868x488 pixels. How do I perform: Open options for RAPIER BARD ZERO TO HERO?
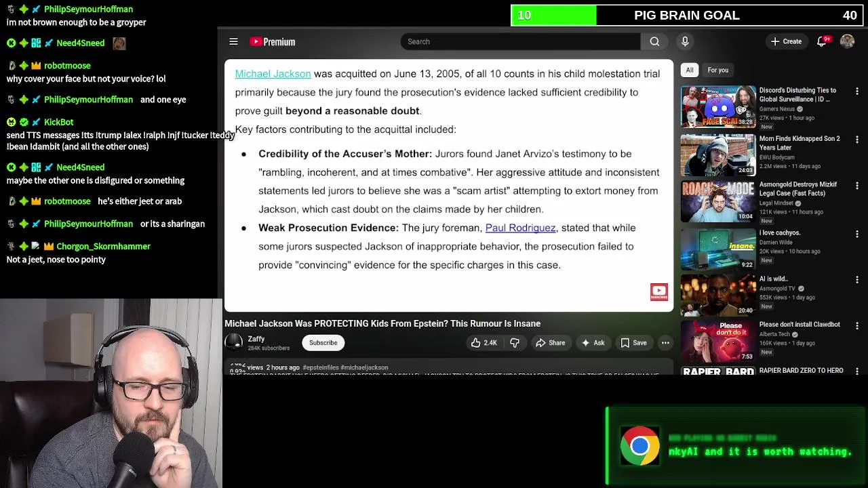tap(857, 371)
